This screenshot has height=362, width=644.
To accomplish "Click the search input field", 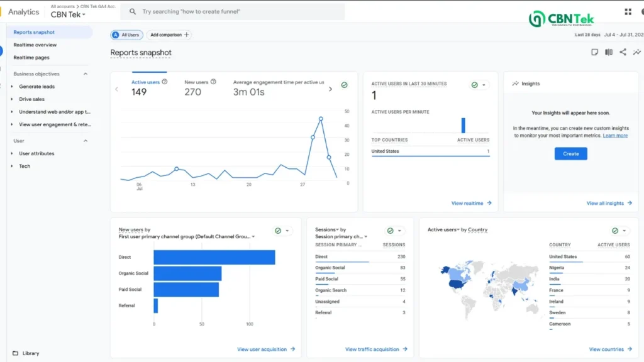I will [233, 11].
